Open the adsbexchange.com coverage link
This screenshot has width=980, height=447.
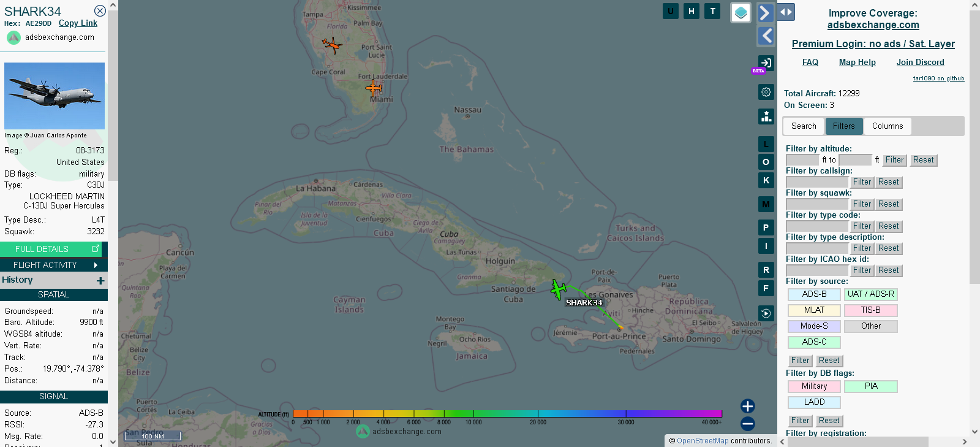pyautogui.click(x=873, y=25)
